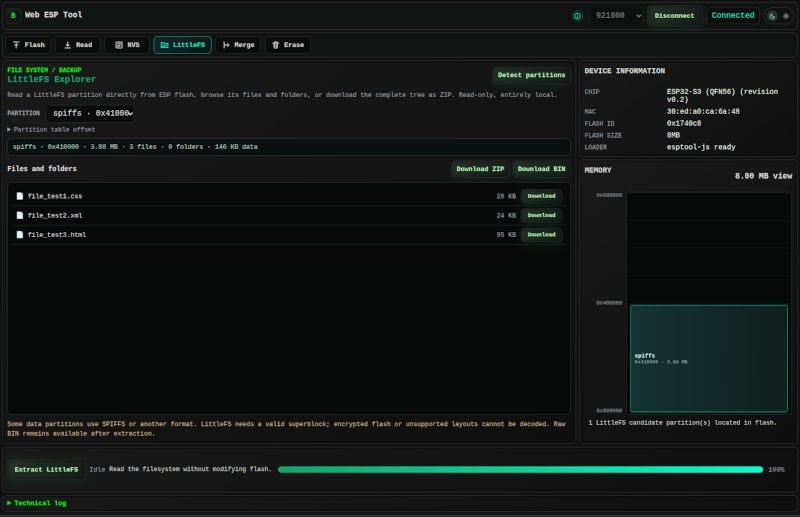The height and width of the screenshot is (517, 800).
Task: Download file_test3.html
Action: [x=541, y=235]
